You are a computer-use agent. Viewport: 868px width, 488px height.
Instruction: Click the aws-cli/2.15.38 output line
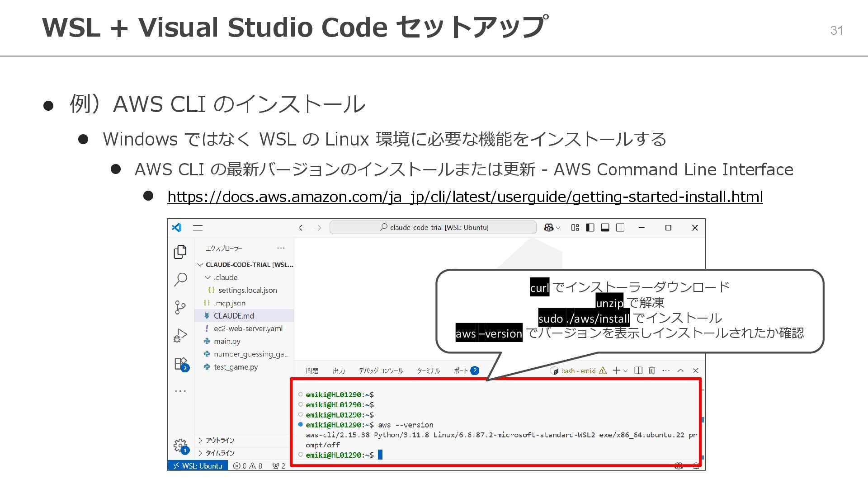point(501,435)
